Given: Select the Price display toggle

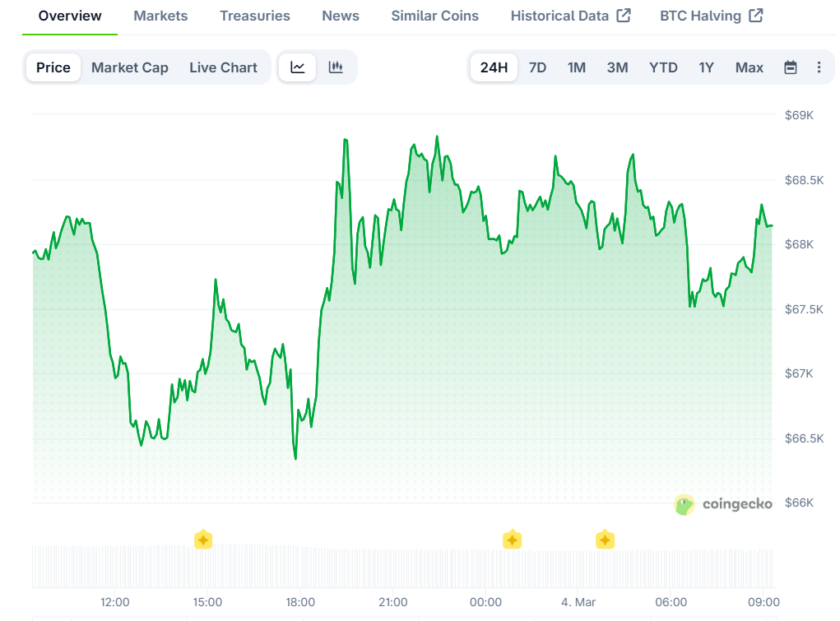Looking at the screenshot, I should tap(53, 67).
